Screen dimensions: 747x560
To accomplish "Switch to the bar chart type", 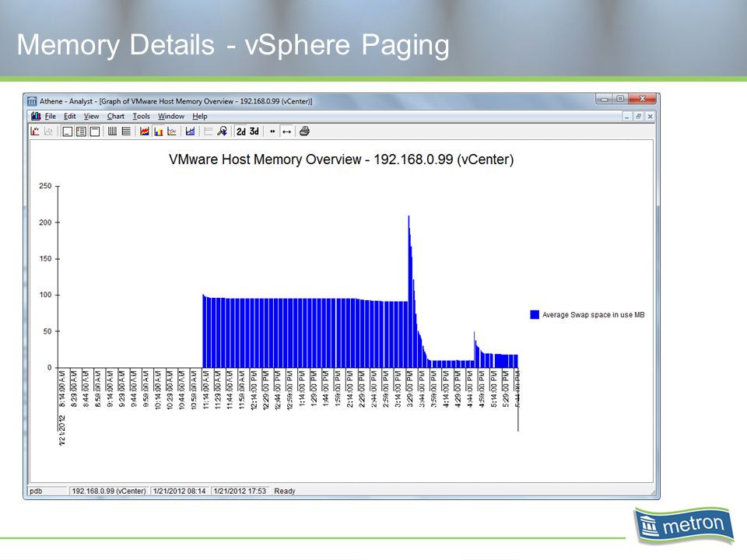I will (x=158, y=131).
